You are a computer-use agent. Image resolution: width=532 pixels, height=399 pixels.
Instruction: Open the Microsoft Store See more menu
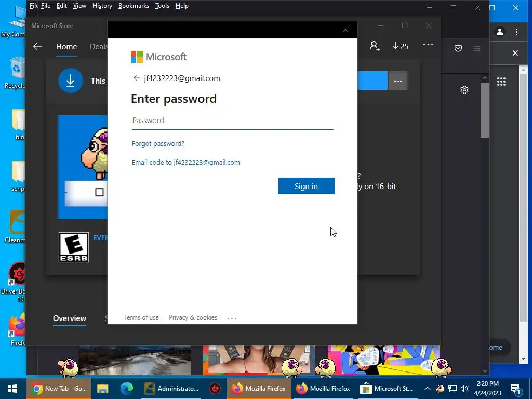point(428,45)
